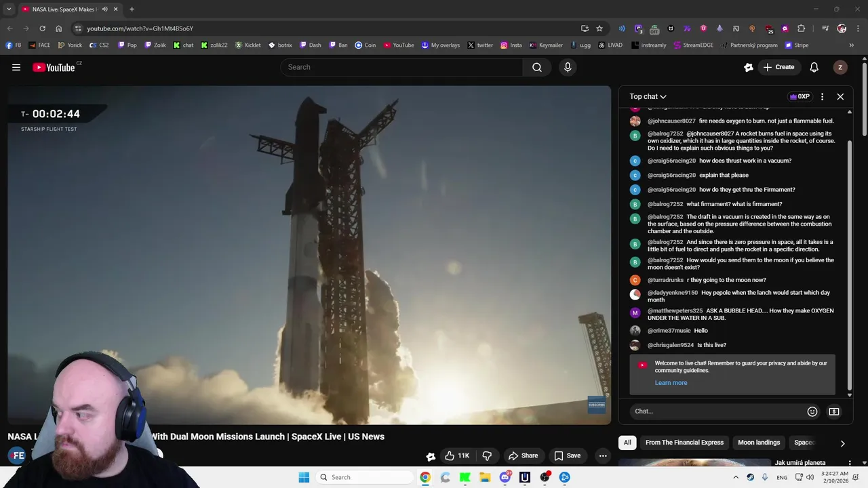Open the Steam tray icon
Image resolution: width=868 pixels, height=488 pixels.
click(750, 477)
